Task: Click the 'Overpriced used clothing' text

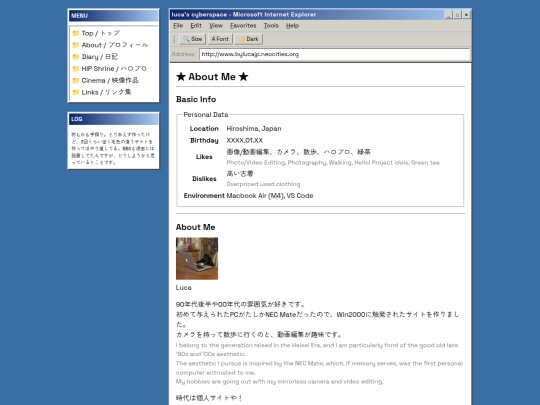Action: 263,184
